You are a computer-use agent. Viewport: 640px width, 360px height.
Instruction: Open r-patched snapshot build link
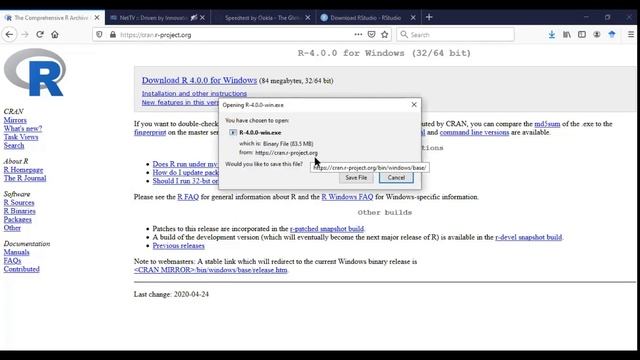coord(327,229)
